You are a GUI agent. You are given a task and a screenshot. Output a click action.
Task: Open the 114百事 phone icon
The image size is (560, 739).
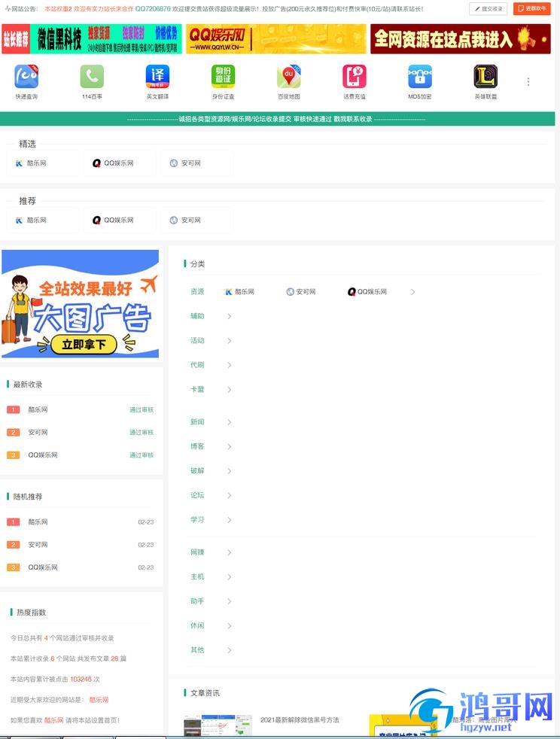coord(92,76)
